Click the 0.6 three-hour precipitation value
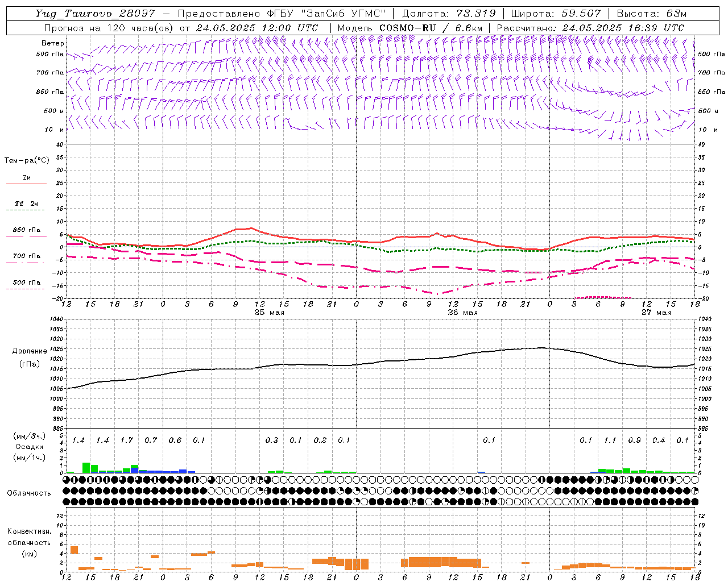This screenshot has width=728, height=582. [175, 440]
